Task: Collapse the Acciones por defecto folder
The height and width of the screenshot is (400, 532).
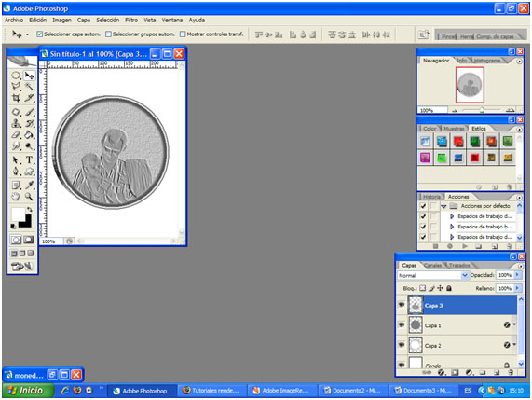Action: tap(443, 206)
